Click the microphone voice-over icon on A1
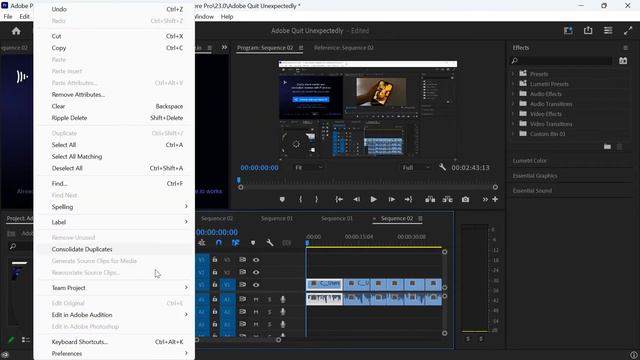Image resolution: width=640 pixels, height=360 pixels. point(282,299)
